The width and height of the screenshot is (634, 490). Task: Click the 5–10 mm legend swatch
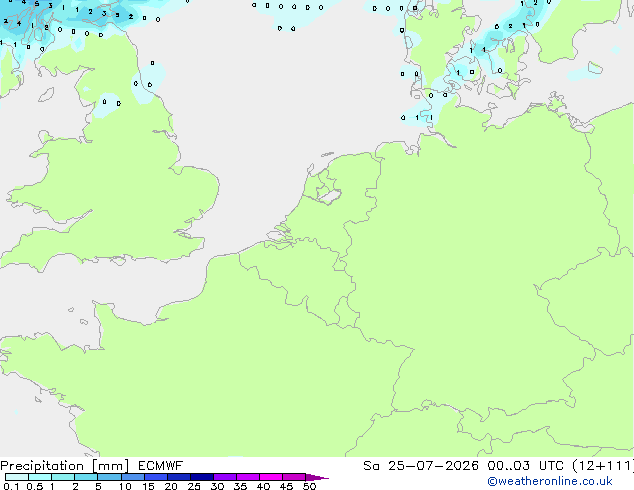109,477
